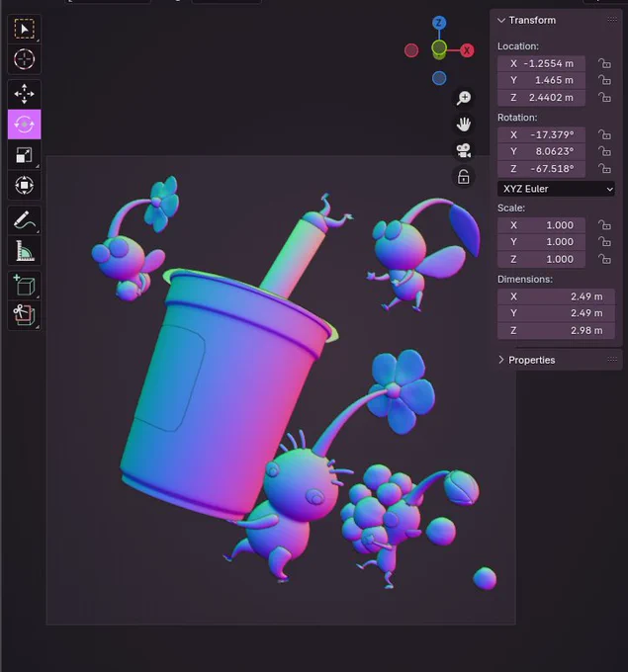Click the red X axis on gizmo
The image size is (628, 672).
click(x=467, y=50)
